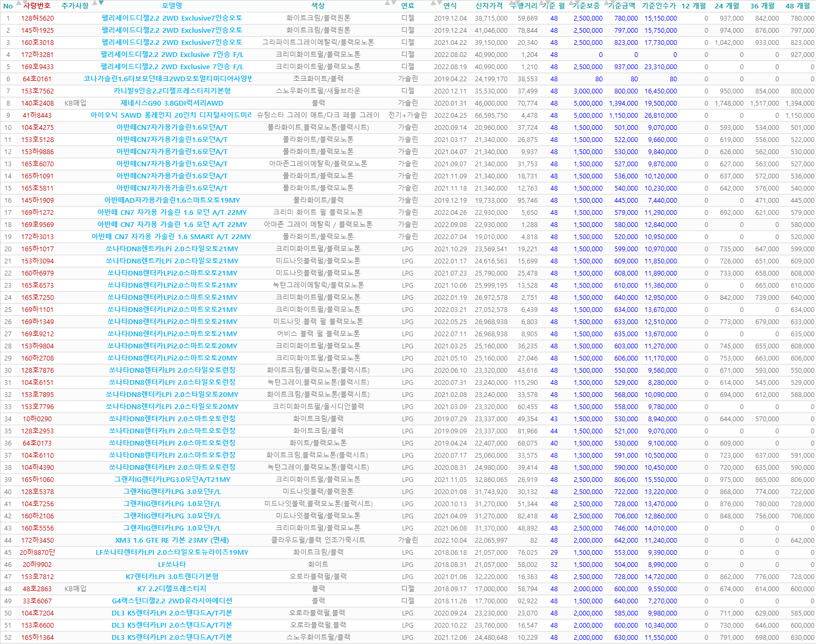Screen dimensions: 816x644
Task: Click the 48 개월 column header
Action: (x=798, y=6)
